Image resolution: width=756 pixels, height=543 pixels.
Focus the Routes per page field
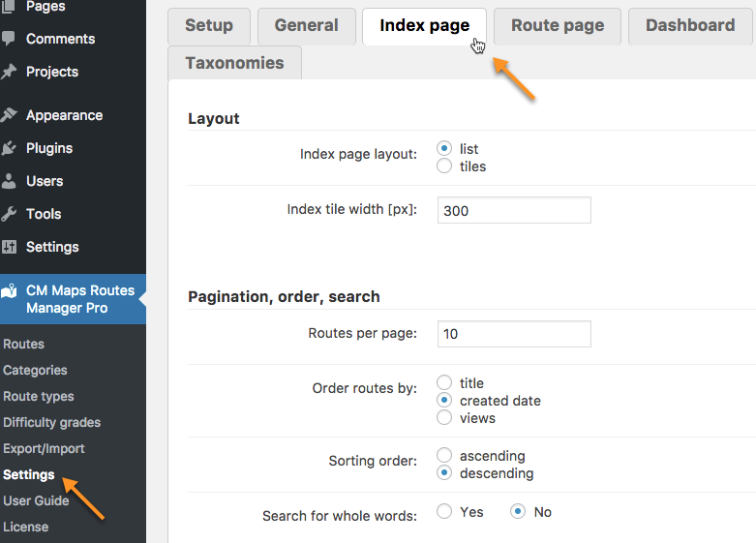point(514,334)
